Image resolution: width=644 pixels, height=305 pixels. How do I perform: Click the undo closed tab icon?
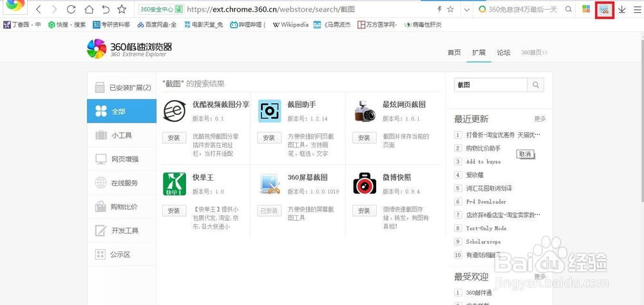[x=106, y=9]
